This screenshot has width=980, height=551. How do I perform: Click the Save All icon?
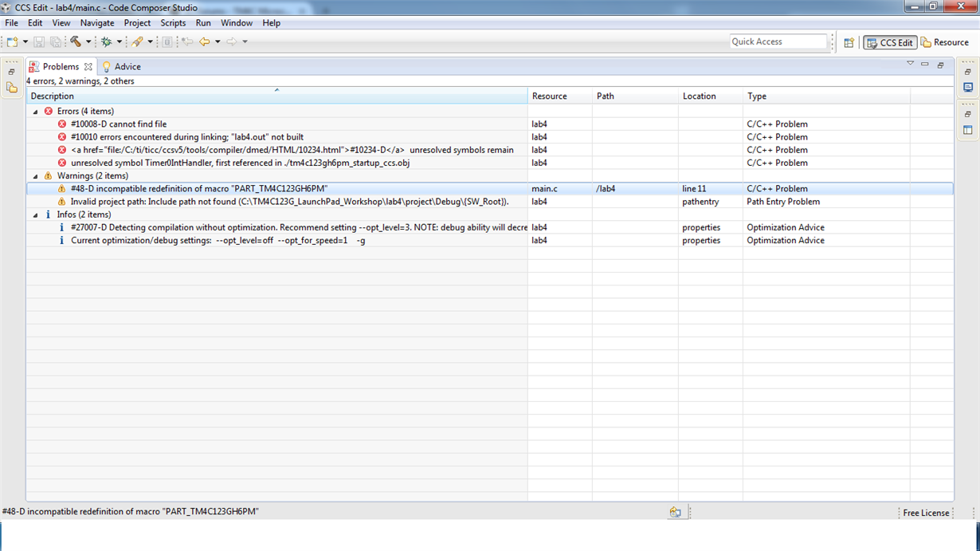click(x=55, y=41)
